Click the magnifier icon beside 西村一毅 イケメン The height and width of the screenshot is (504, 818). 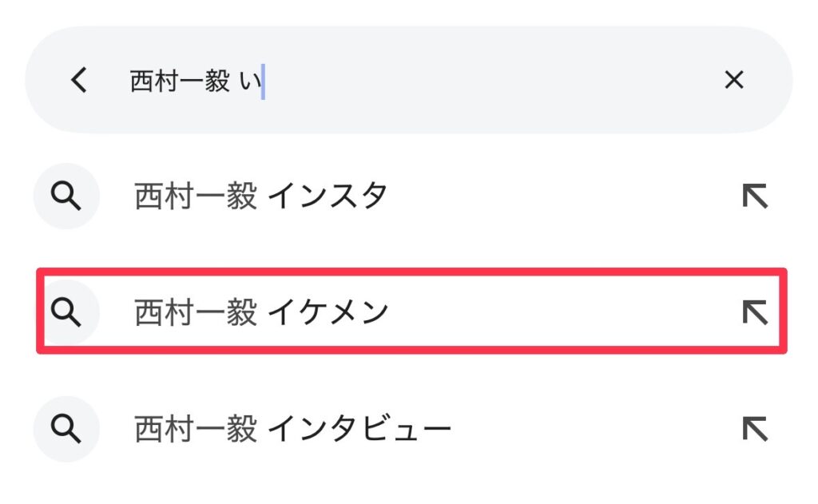pyautogui.click(x=66, y=312)
